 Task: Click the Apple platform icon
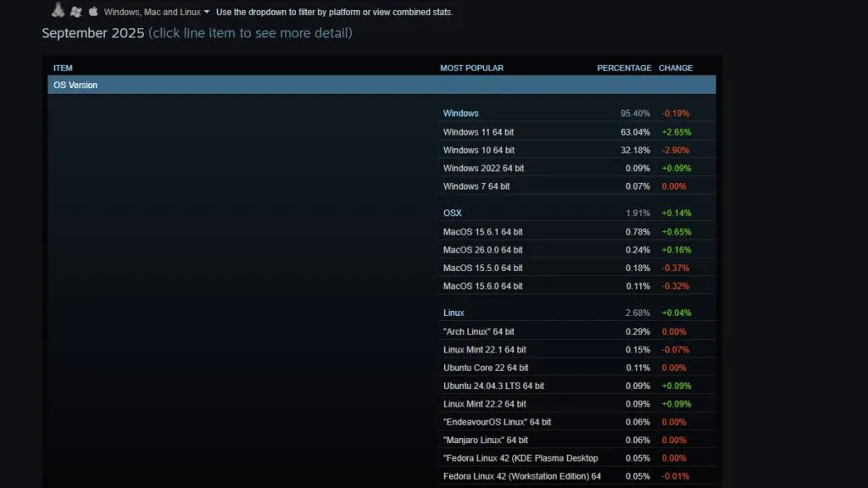click(x=93, y=11)
